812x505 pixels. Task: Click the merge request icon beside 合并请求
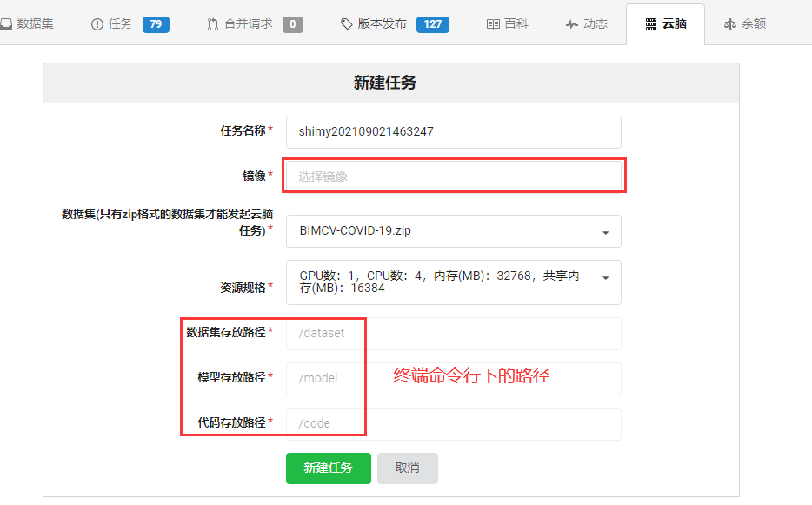(212, 24)
